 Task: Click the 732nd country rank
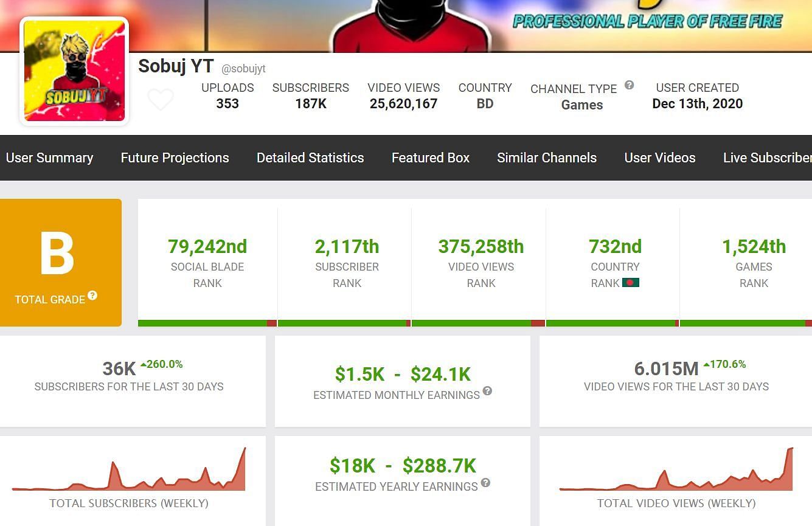pos(615,246)
